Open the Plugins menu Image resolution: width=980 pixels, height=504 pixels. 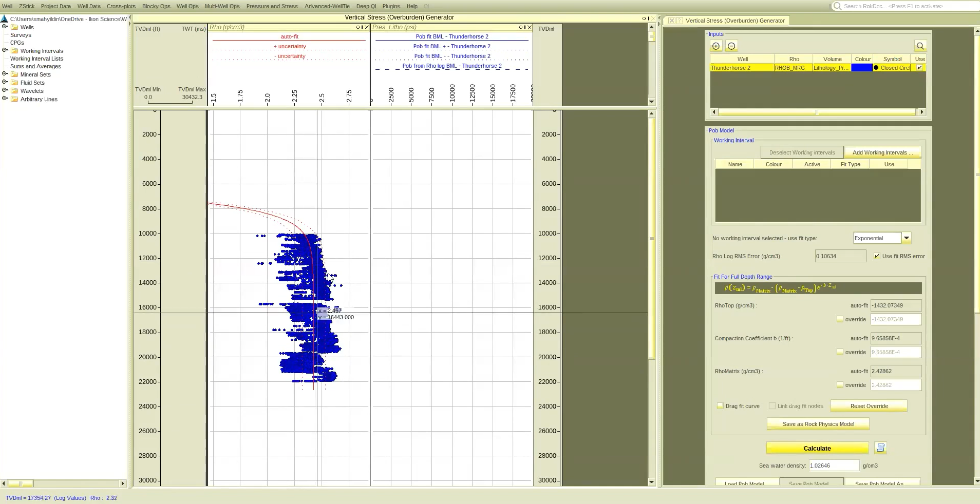pos(391,6)
